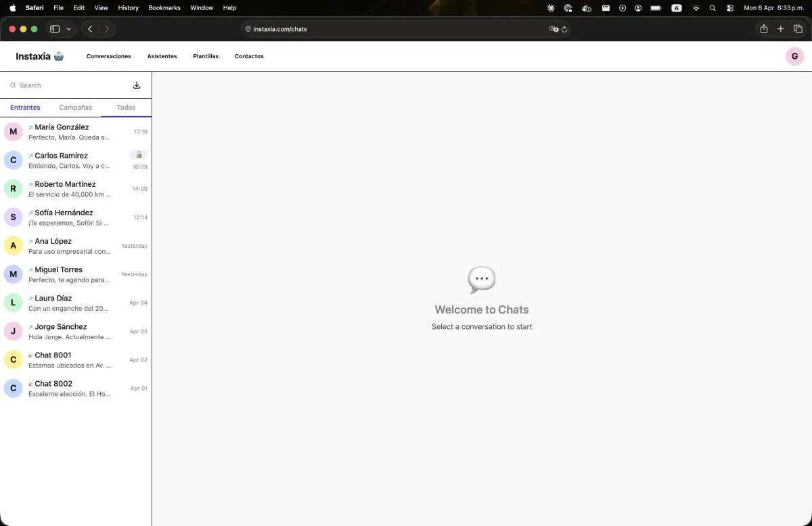Switch to the Campañas tab

(75, 107)
